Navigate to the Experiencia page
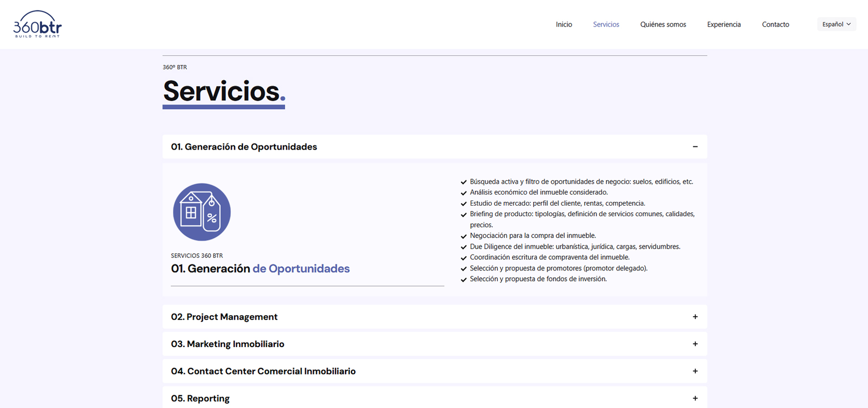The image size is (868, 408). [x=723, y=24]
